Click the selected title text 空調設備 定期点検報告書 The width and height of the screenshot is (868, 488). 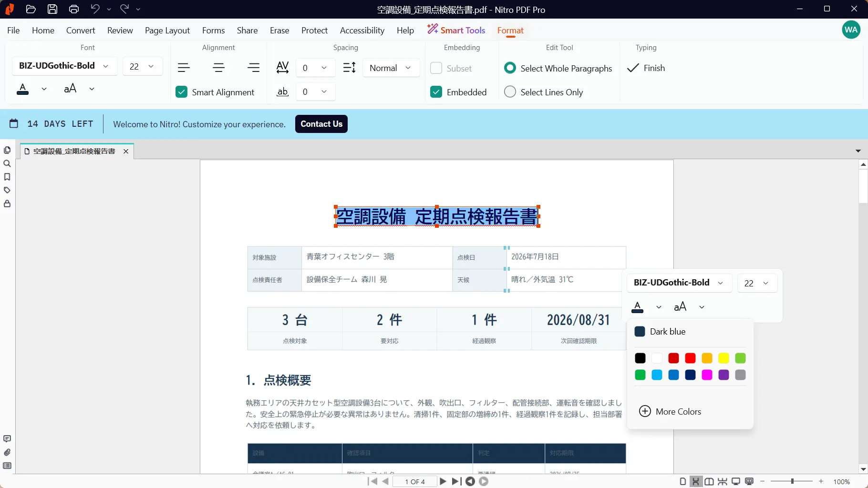[437, 216]
